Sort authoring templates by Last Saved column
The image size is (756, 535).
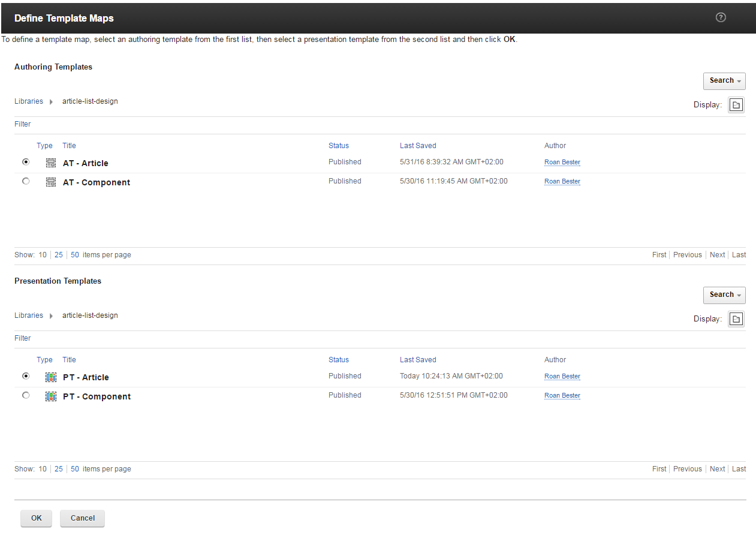(x=418, y=146)
